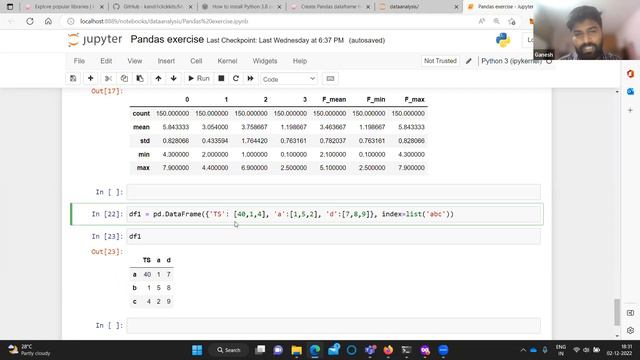Screen dimensions: 640x360
Task: Run the selected cell
Action: (x=199, y=78)
